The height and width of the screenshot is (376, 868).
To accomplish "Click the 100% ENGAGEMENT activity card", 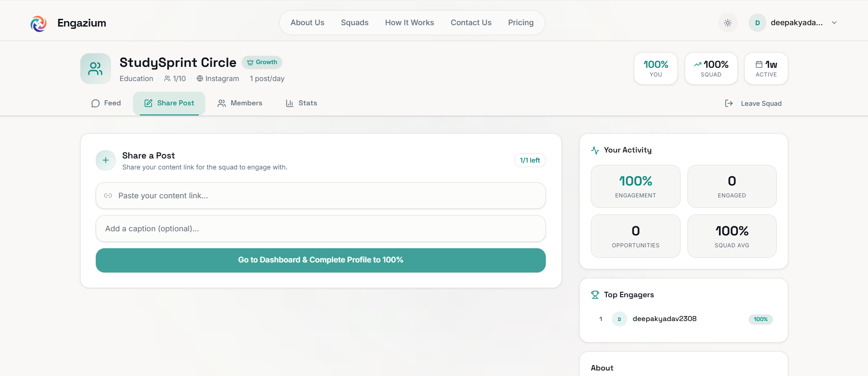I will [x=636, y=186].
